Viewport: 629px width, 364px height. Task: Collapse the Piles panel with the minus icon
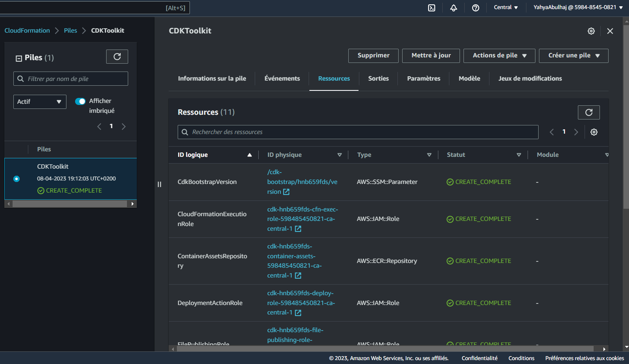point(19,58)
